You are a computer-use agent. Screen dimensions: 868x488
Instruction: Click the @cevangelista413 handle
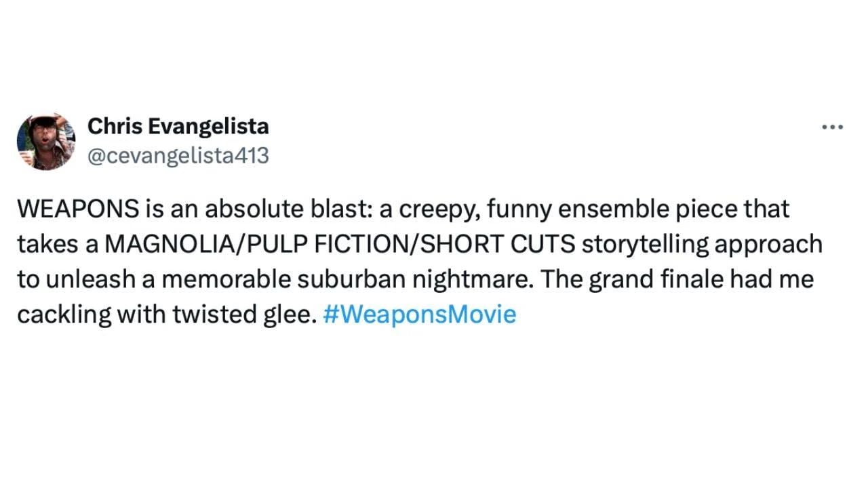pos(178,156)
